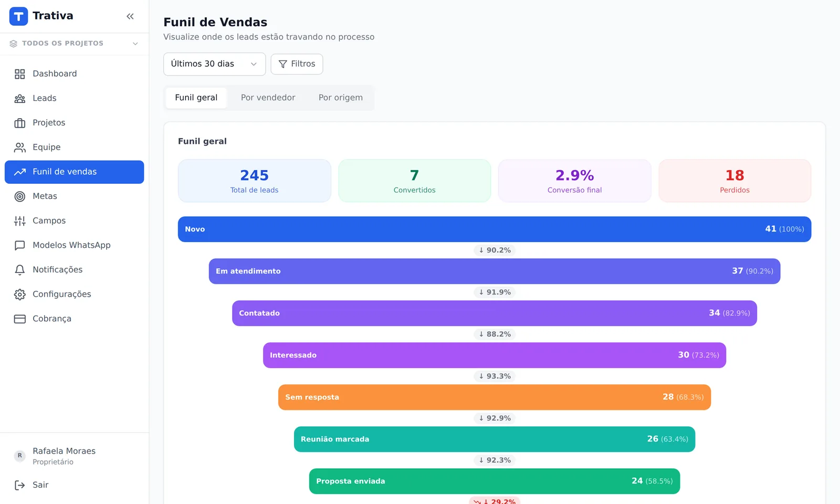
Task: Open the Últimos 30 dias period dropdown
Action: 214,64
